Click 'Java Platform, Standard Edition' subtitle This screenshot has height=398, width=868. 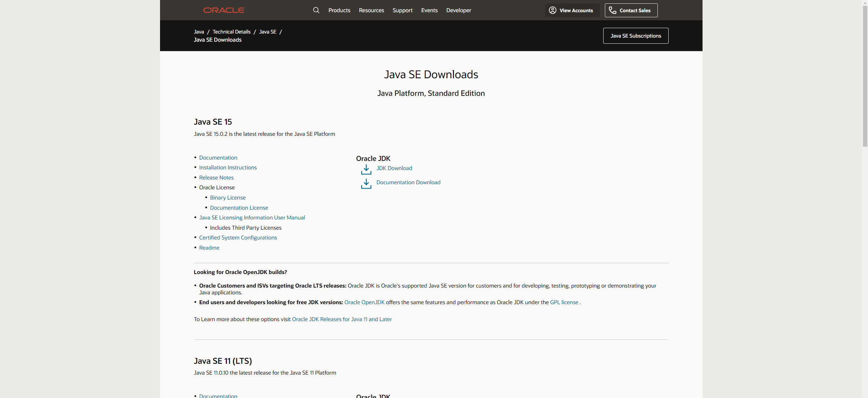[431, 93]
